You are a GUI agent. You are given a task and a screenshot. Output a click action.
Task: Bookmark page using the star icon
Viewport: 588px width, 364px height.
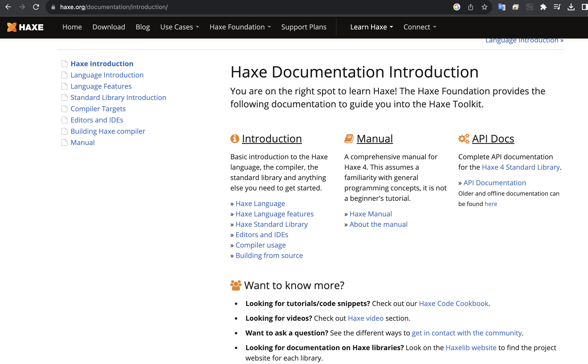pyautogui.click(x=484, y=7)
